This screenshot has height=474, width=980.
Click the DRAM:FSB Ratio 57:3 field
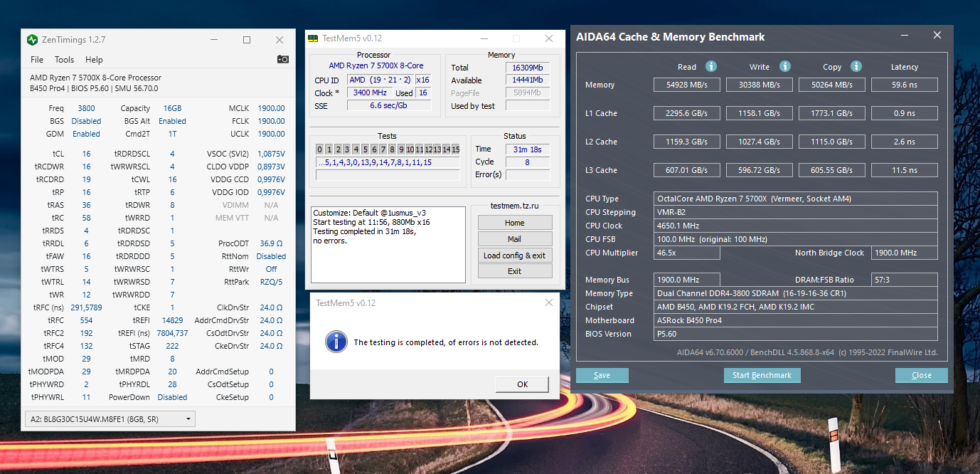pos(903,280)
